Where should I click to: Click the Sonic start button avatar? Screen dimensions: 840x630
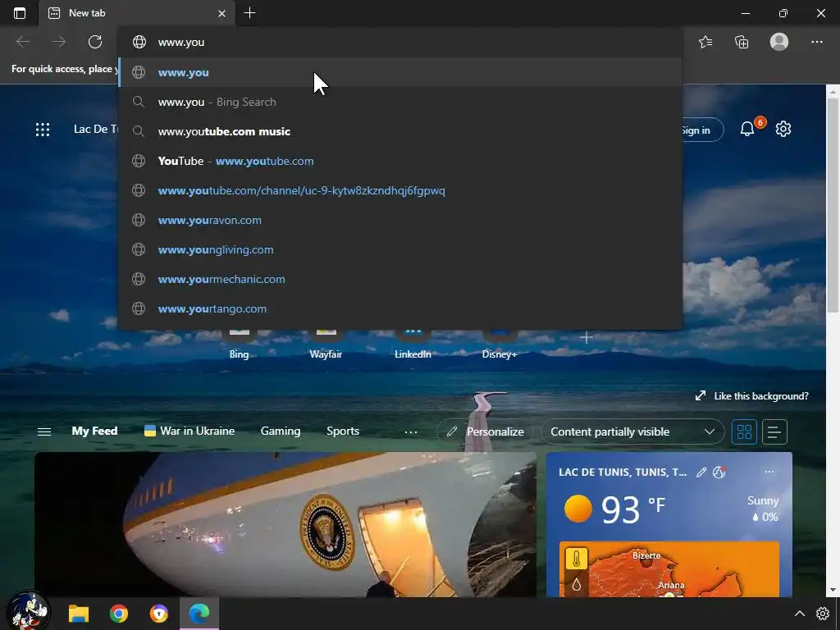click(x=28, y=610)
